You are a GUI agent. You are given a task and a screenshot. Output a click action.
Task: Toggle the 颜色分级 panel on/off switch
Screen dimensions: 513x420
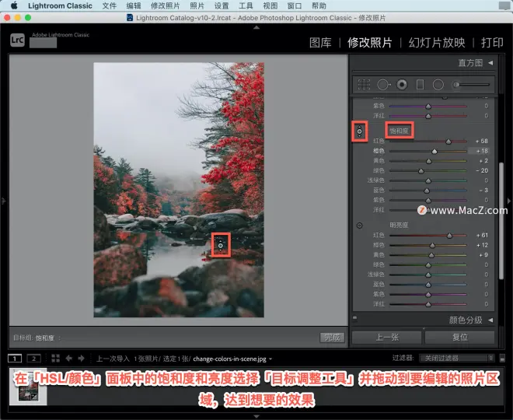(355, 317)
